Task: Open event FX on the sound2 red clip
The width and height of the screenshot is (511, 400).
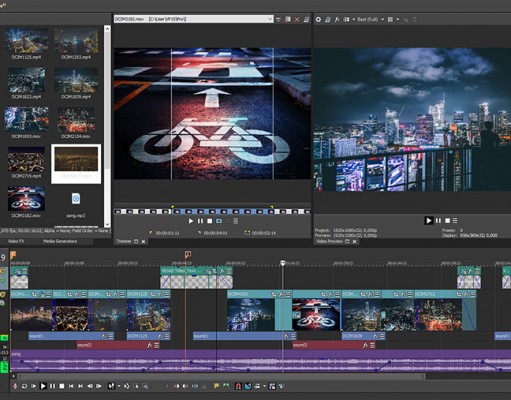Action: 150,345
